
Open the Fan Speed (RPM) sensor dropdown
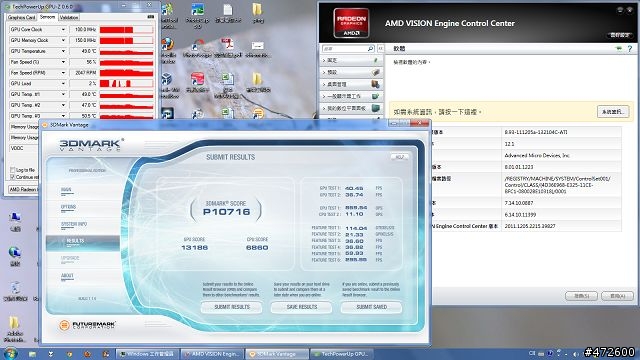63,73
